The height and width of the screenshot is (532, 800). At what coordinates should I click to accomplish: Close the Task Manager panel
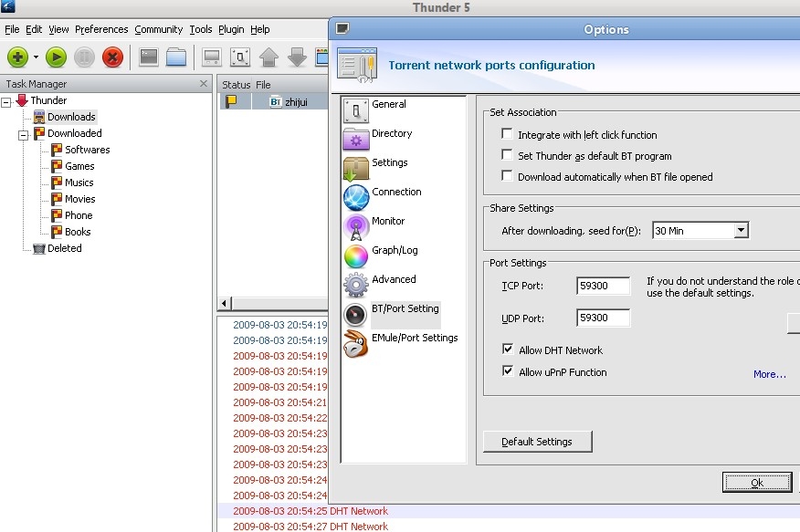(204, 83)
